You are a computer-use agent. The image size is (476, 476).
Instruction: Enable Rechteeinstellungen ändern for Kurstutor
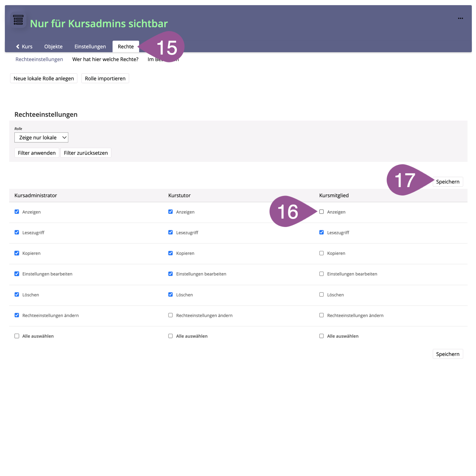171,315
